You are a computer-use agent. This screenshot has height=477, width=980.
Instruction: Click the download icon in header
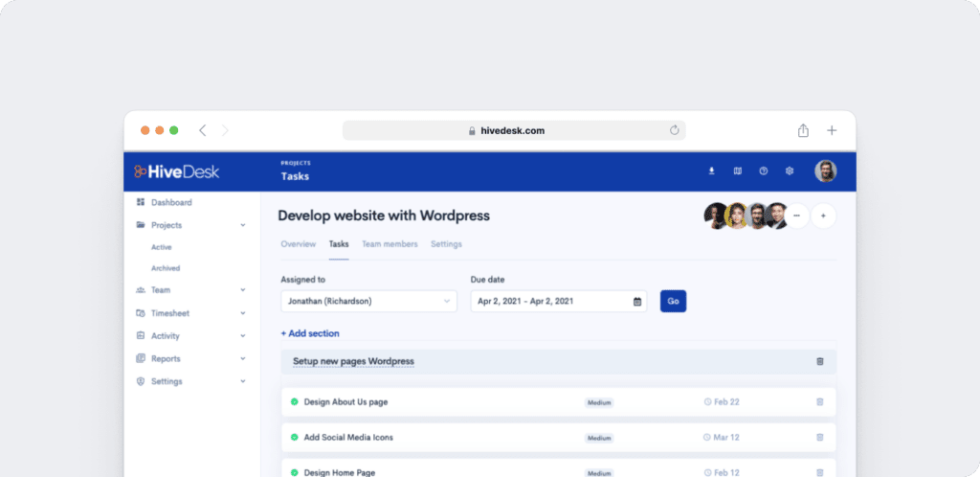711,171
